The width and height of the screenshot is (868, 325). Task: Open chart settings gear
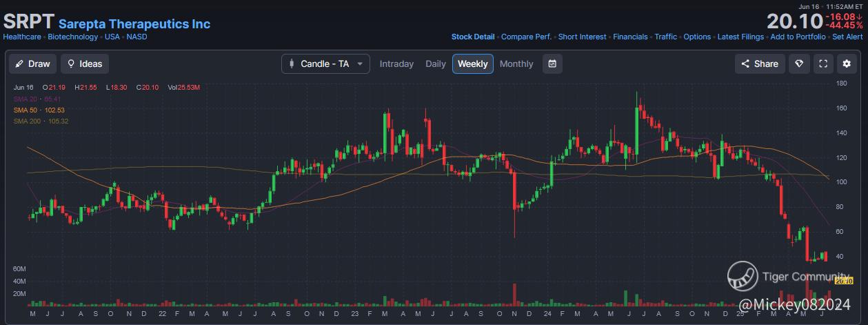pyautogui.click(x=847, y=63)
